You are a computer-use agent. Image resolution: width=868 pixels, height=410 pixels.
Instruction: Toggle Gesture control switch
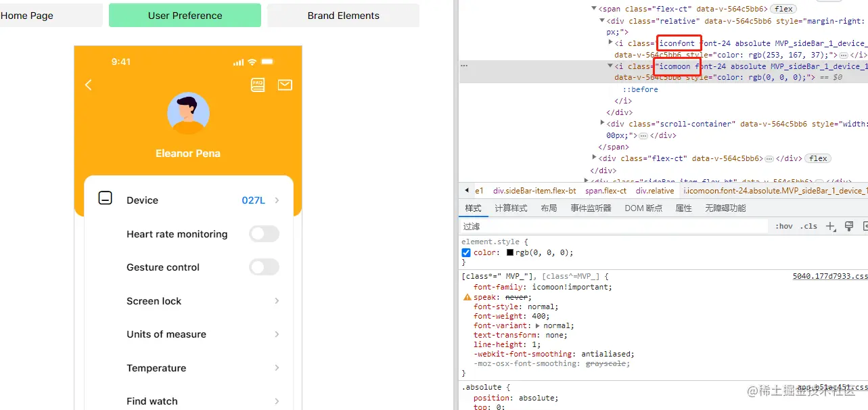point(264,267)
